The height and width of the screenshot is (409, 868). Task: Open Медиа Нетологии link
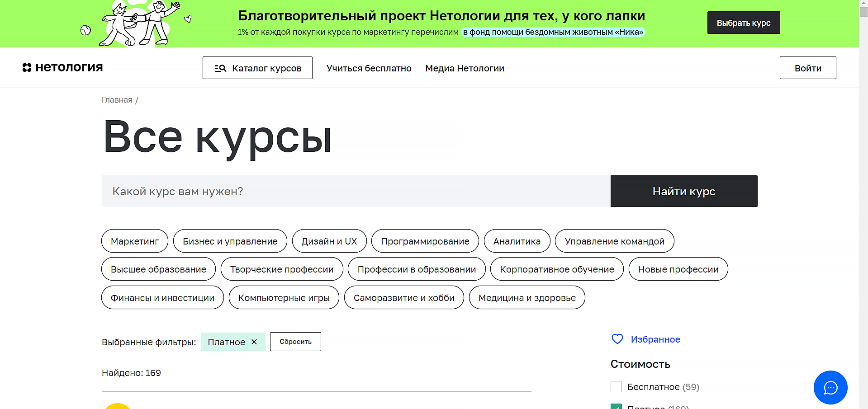[465, 68]
